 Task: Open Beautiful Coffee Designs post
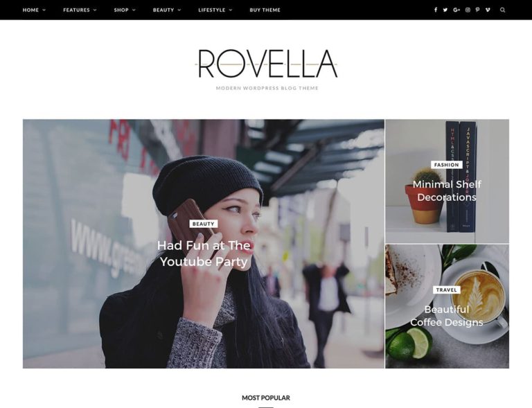447,316
